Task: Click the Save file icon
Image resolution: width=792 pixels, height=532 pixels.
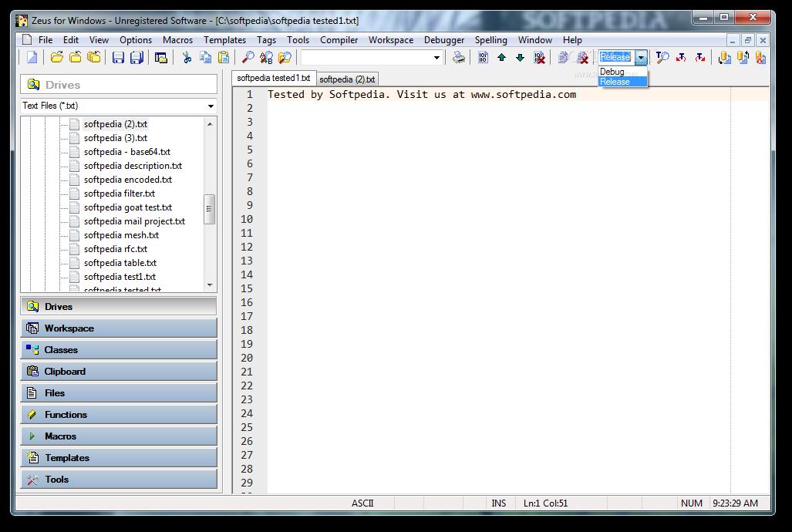Action: (x=118, y=56)
